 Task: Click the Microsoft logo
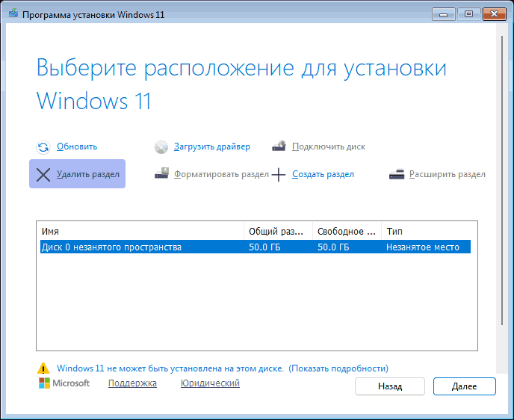click(x=64, y=383)
